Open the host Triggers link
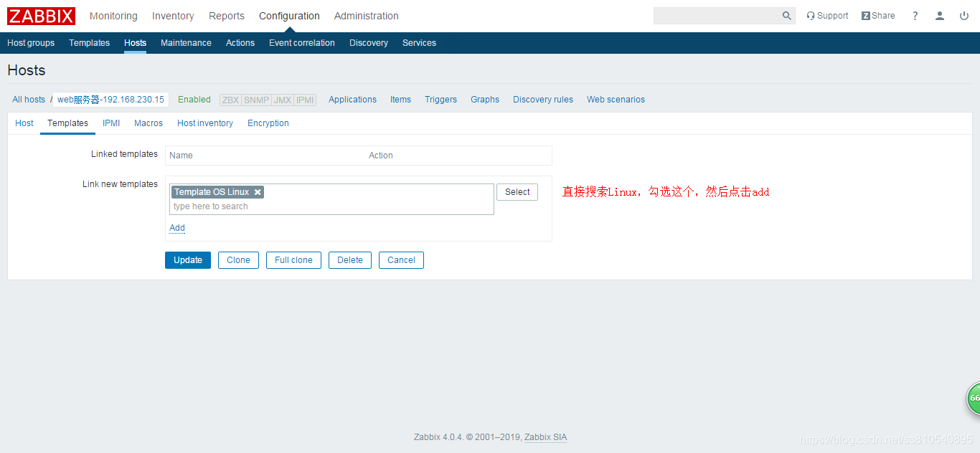The width and height of the screenshot is (980, 453). pyautogui.click(x=440, y=100)
